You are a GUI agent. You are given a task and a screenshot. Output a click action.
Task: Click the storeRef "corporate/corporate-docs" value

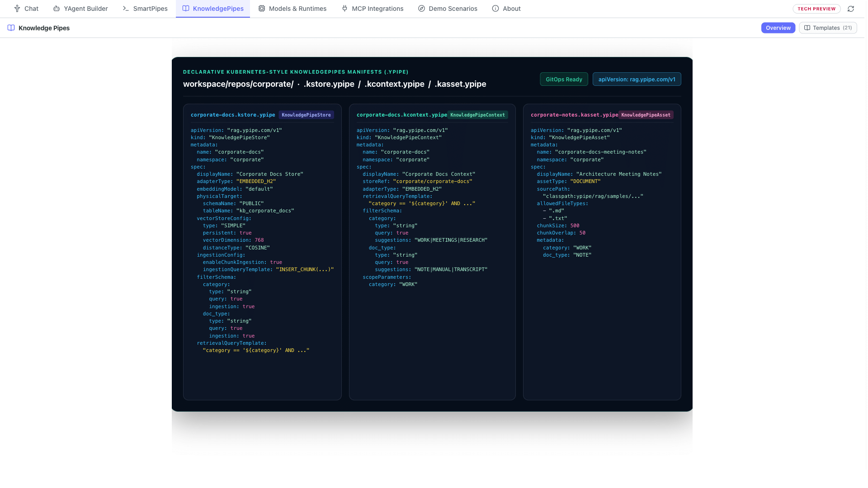(x=433, y=182)
